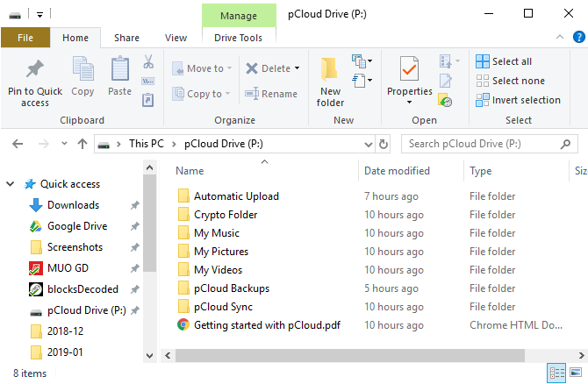This screenshot has height=384, width=588.
Task: Click the Properties checkmark icon
Action: tap(409, 68)
